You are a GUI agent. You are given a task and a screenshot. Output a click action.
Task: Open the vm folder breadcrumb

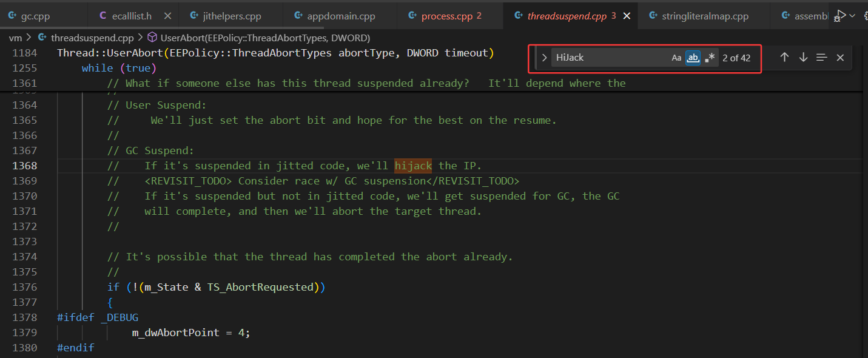[15, 38]
